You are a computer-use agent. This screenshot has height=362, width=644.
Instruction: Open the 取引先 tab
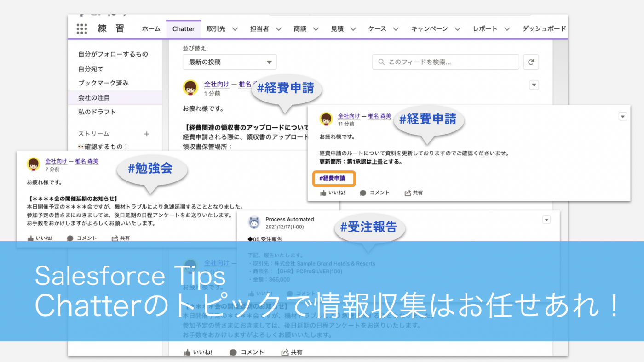click(216, 28)
